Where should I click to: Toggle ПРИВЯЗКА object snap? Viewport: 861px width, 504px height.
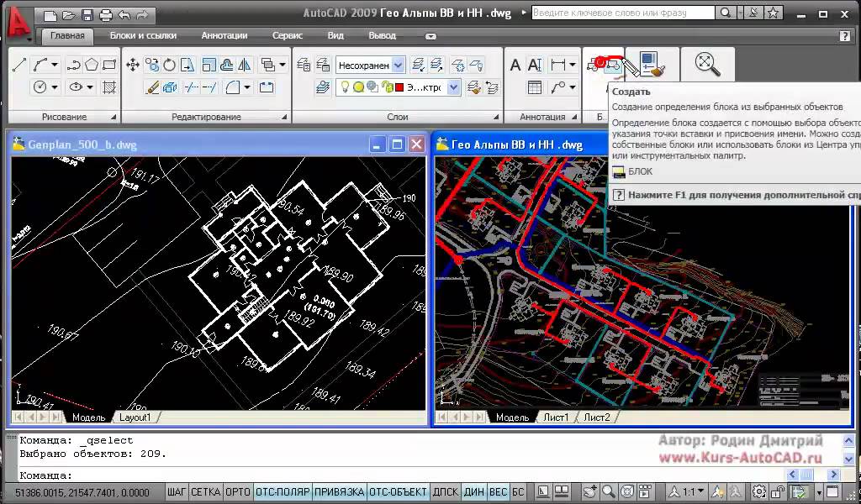pyautogui.click(x=340, y=492)
